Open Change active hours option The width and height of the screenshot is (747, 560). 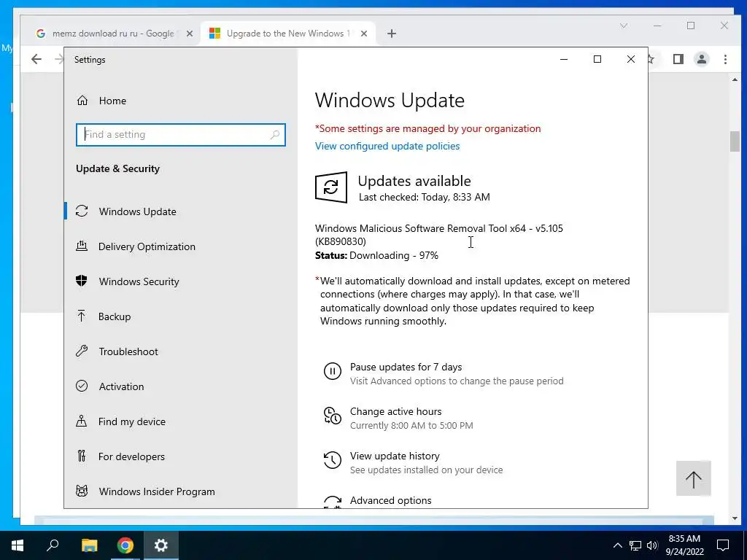click(x=395, y=411)
